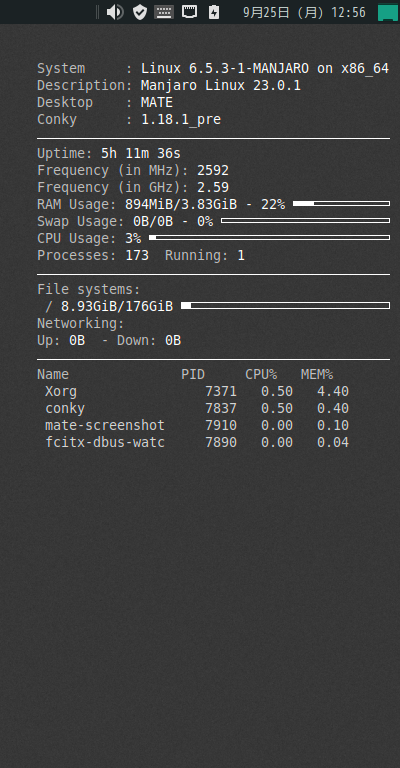Click the CPU Usage progress bar

269,238
